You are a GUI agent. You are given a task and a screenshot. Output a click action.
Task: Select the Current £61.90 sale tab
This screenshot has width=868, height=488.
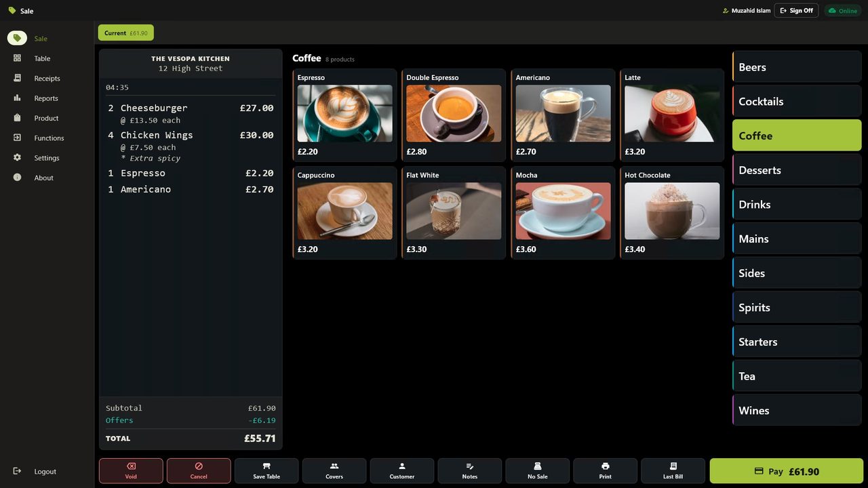pos(126,33)
